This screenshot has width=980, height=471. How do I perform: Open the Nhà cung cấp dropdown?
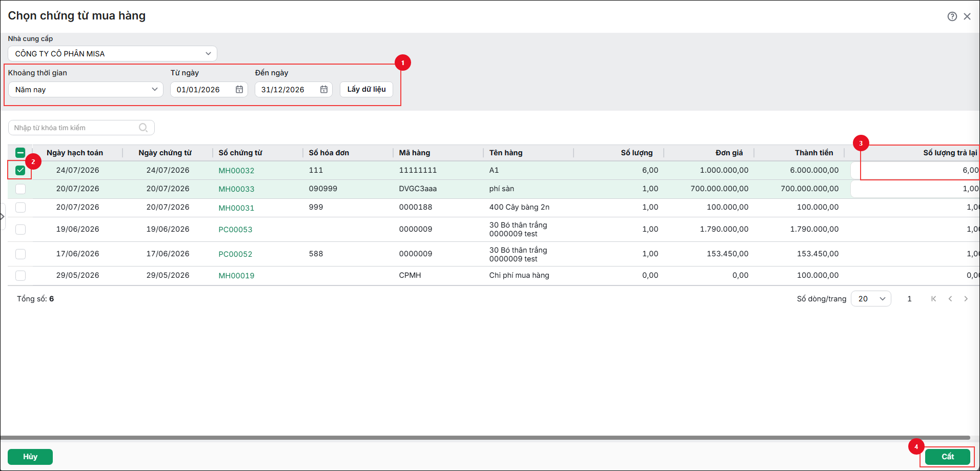pos(112,54)
